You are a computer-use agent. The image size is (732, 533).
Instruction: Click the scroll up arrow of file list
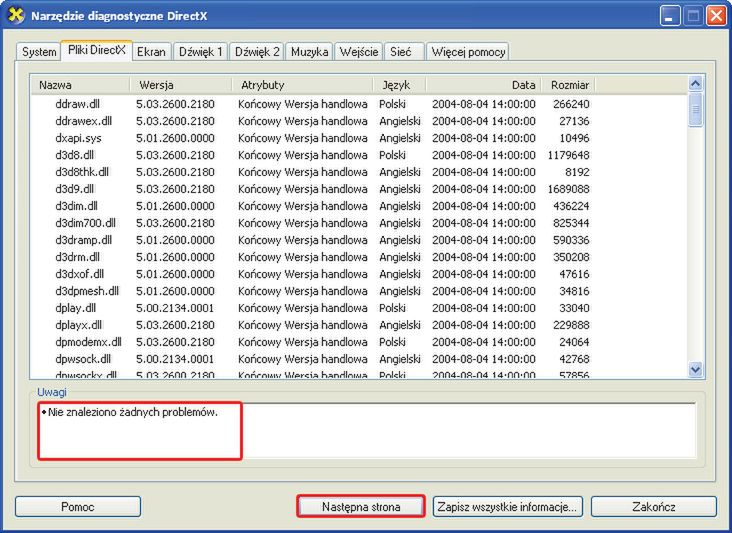[x=695, y=84]
